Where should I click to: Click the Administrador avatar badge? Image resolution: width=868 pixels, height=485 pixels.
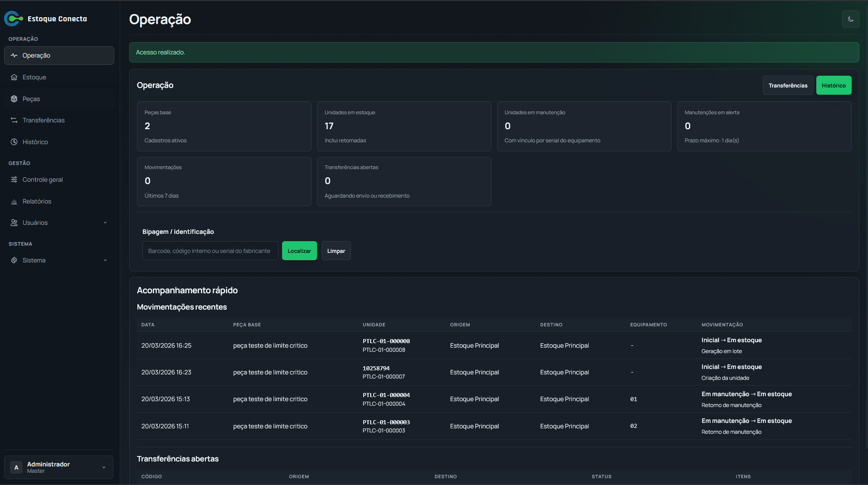(16, 467)
